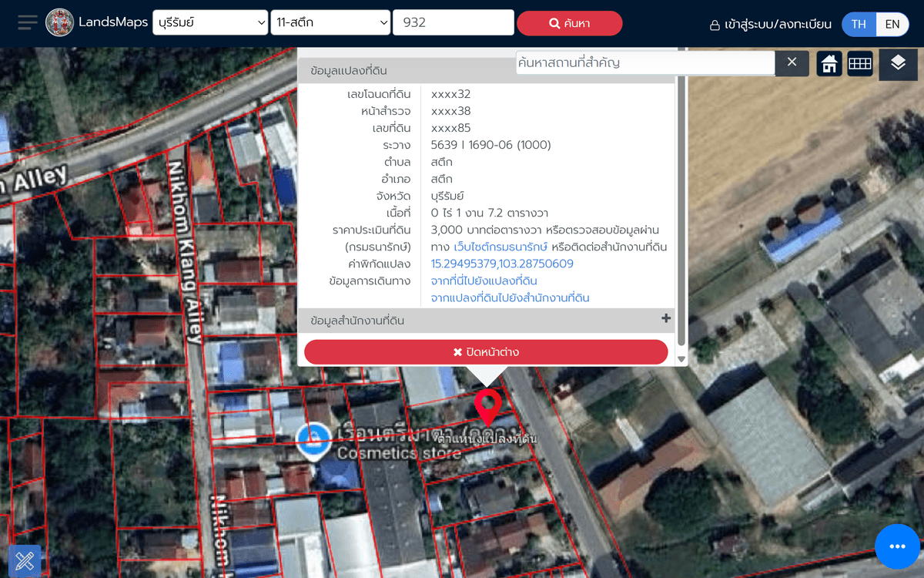Screen dimensions: 924x578
Task: Focus the ค้นหาสถานที่สำคัญ place search box
Action: click(x=645, y=63)
